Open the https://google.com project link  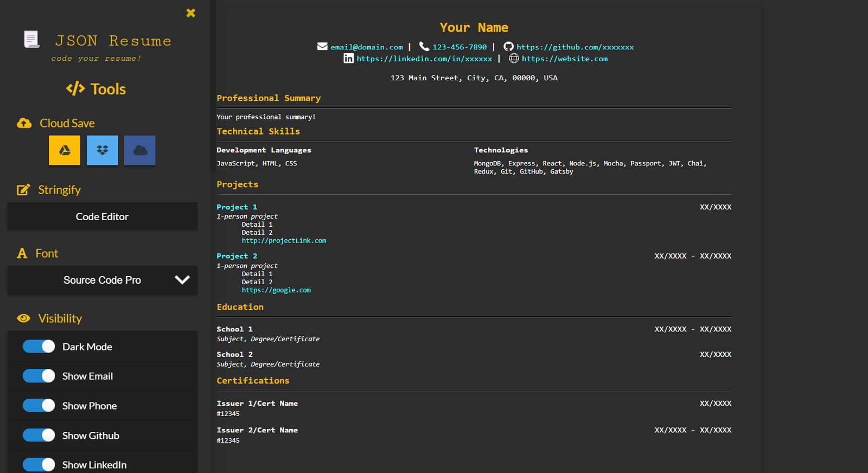(x=276, y=290)
